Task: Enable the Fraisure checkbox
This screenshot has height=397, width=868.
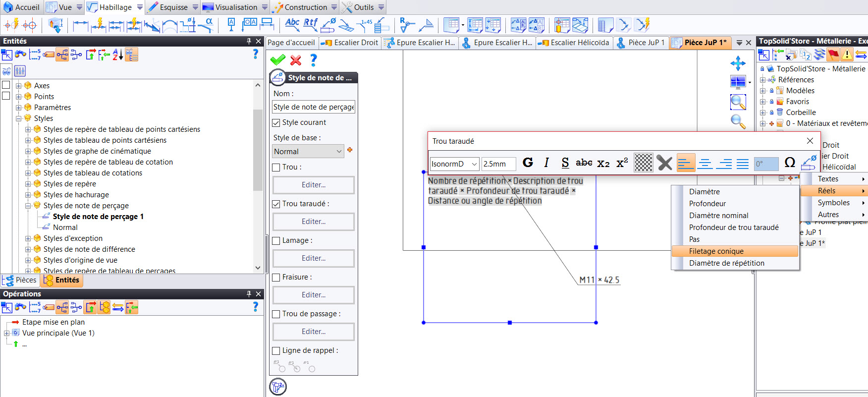Action: (x=276, y=278)
